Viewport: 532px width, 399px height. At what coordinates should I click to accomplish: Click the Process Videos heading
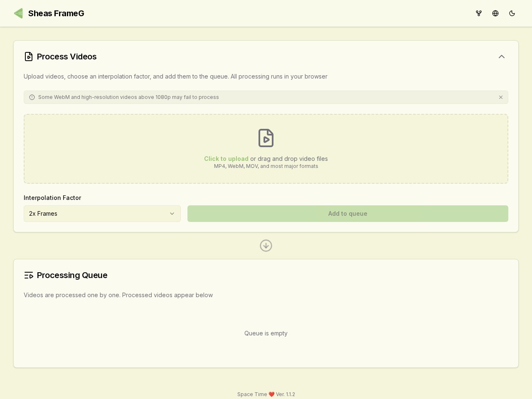(66, 57)
